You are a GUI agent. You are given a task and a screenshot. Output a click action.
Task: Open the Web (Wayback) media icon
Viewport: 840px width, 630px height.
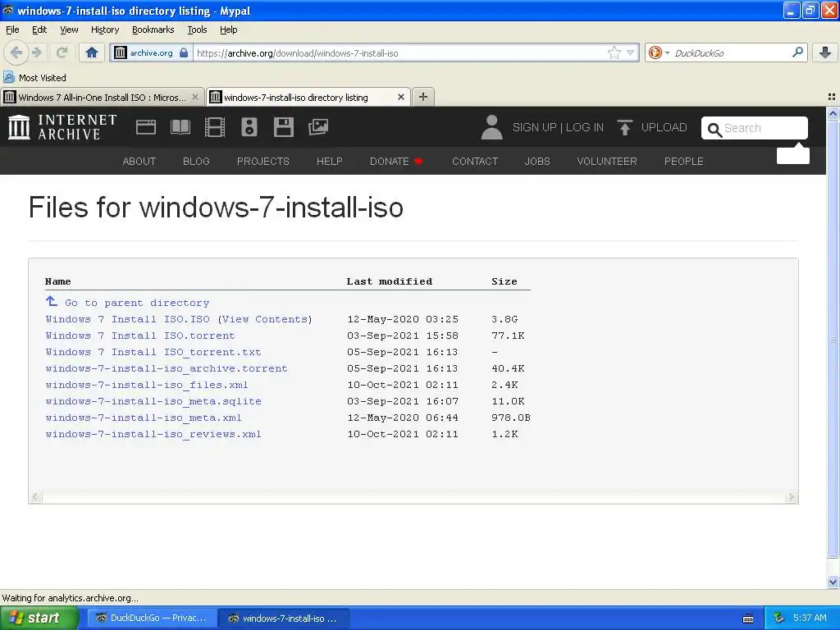click(146, 127)
